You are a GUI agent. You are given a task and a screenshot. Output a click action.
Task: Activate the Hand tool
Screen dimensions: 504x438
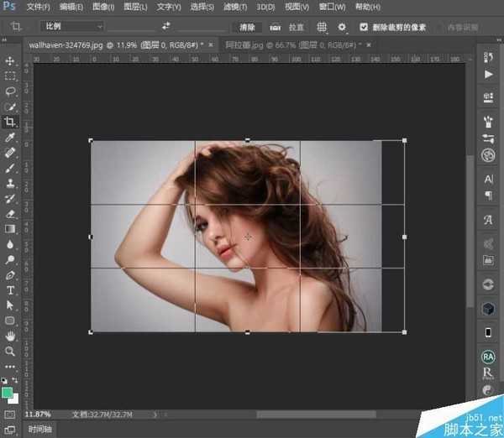11,336
